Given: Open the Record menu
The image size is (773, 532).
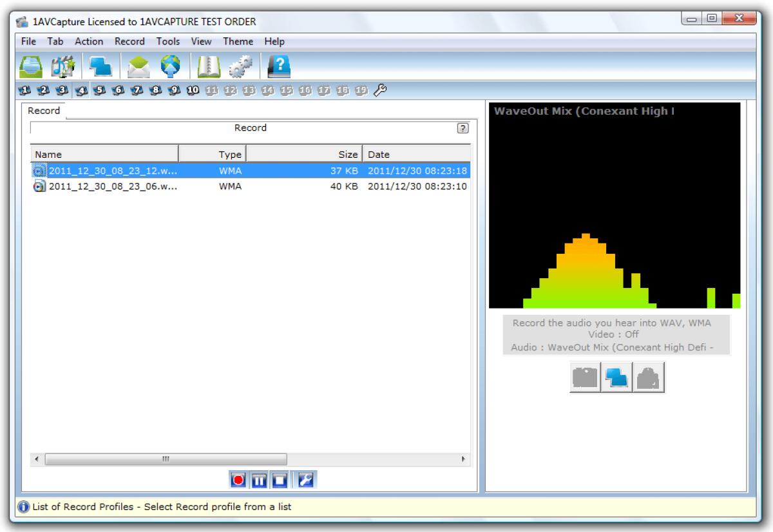Looking at the screenshot, I should tap(129, 41).
